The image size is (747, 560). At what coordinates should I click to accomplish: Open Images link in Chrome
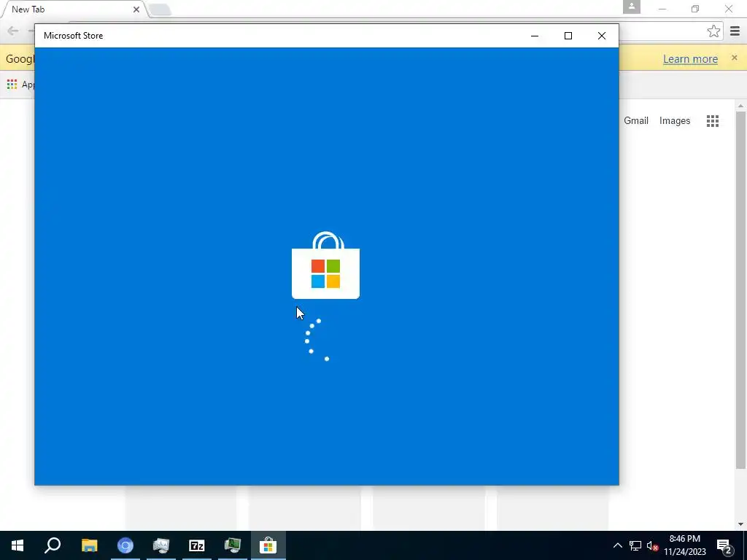click(x=675, y=120)
